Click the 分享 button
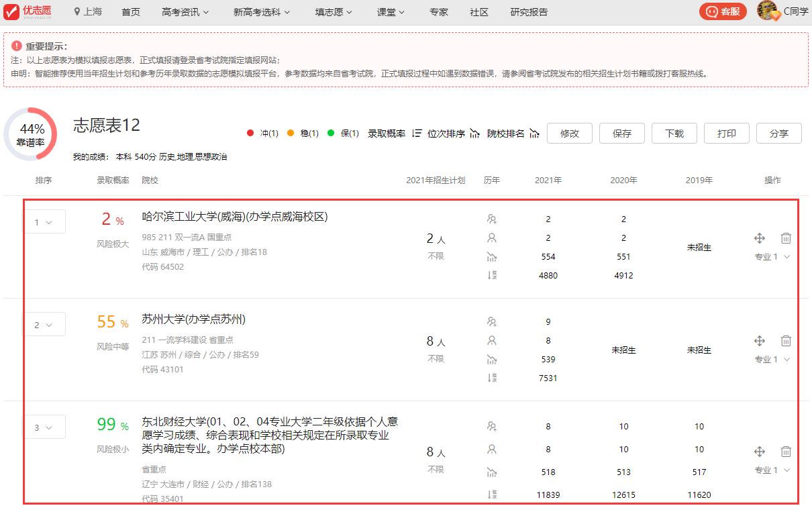Image resolution: width=812 pixels, height=516 pixels. tap(779, 133)
